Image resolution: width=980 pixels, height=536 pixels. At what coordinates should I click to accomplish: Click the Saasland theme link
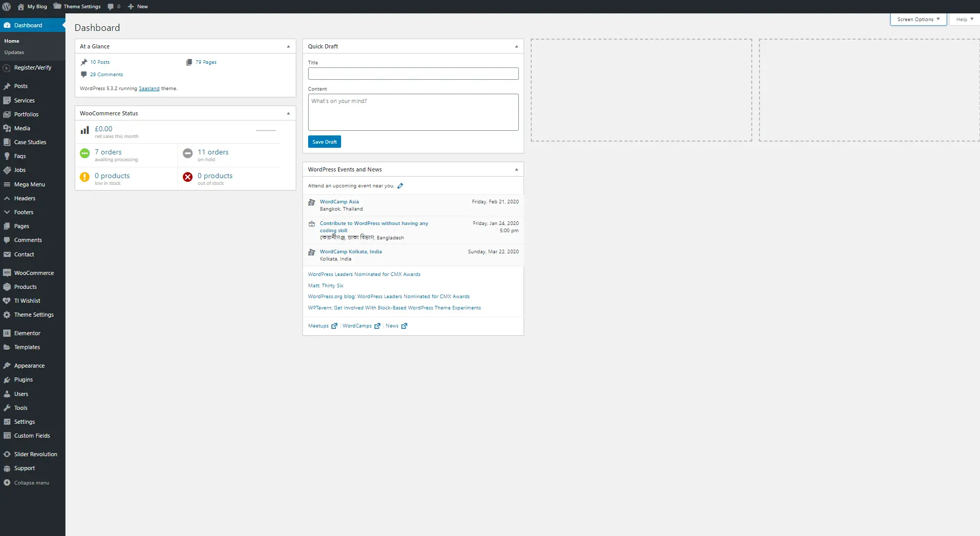pos(149,89)
